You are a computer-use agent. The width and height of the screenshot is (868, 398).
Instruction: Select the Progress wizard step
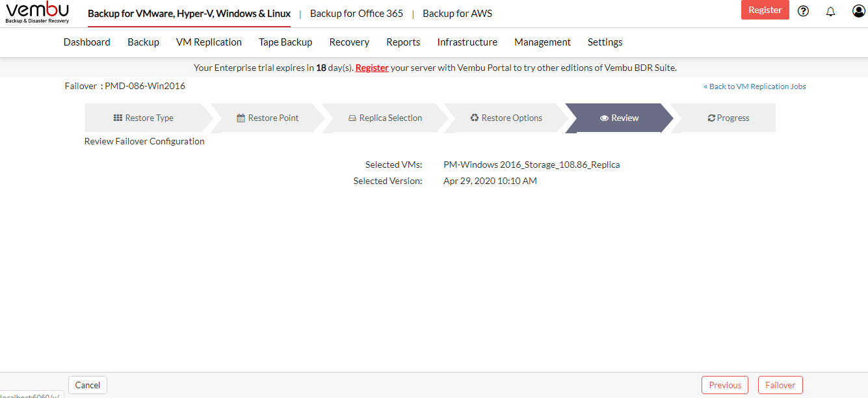728,118
